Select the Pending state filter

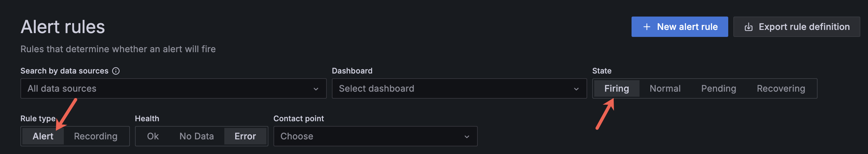click(718, 88)
